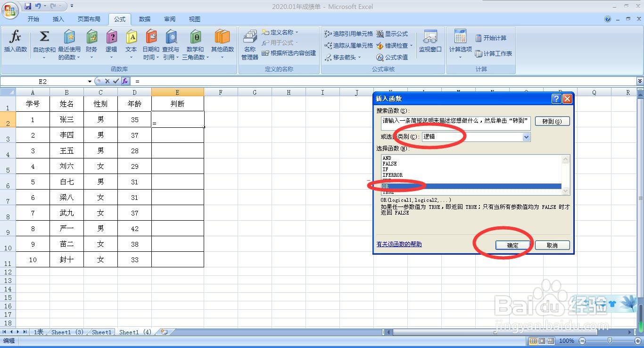Click Calculate Now (开始计算)
This screenshot has width=644, height=348.
point(491,38)
